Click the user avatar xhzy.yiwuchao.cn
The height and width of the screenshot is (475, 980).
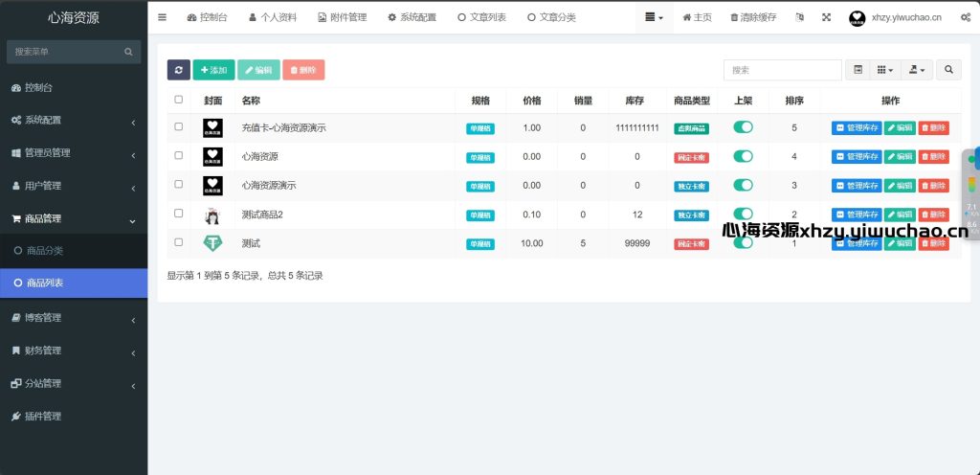[857, 18]
